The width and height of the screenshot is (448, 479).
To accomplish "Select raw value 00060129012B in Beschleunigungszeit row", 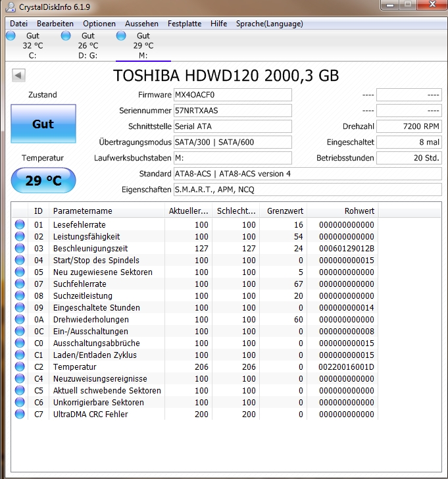I will point(346,248).
